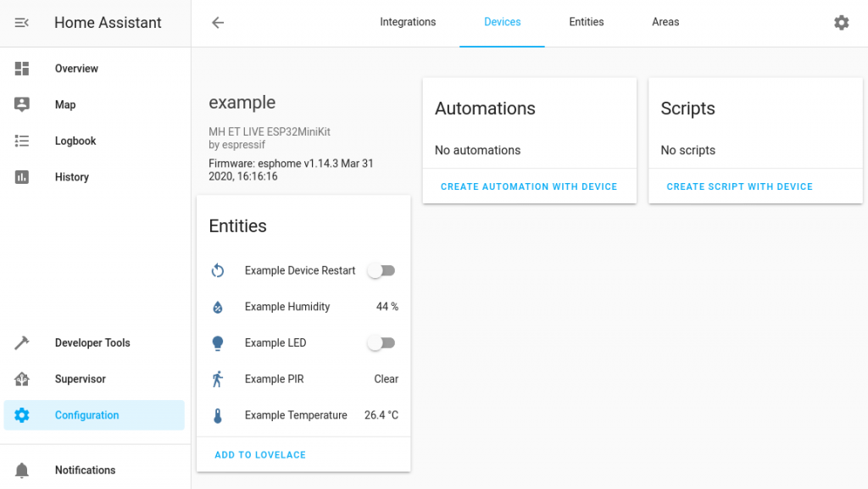Go back using the arrow at the top
Image resolution: width=868 pixels, height=489 pixels.
click(x=218, y=23)
